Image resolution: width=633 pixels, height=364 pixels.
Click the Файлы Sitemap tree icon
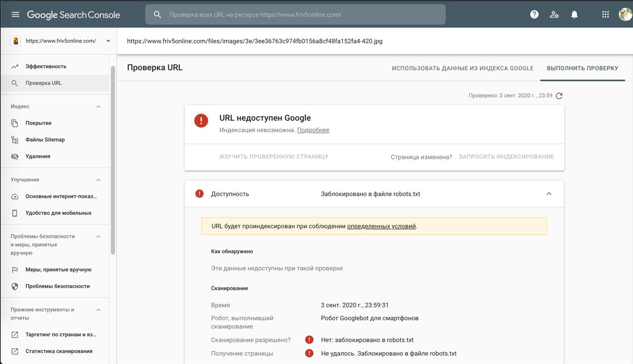pyautogui.click(x=15, y=139)
